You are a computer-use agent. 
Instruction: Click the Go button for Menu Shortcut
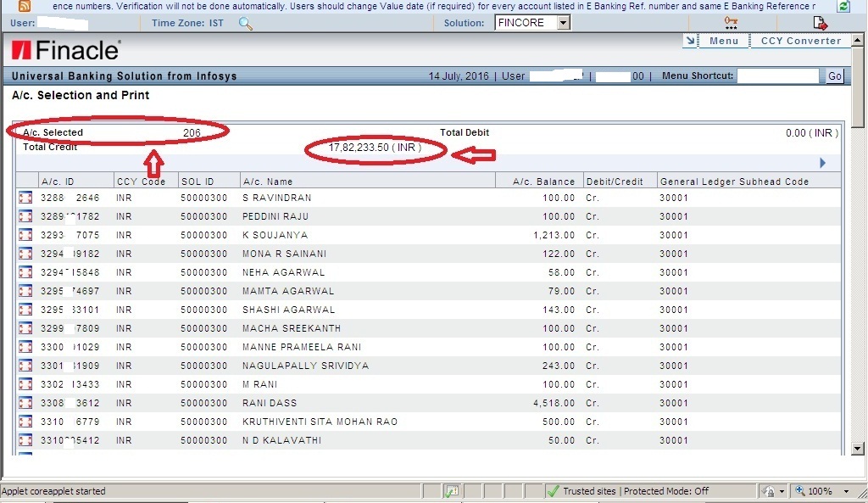[834, 75]
